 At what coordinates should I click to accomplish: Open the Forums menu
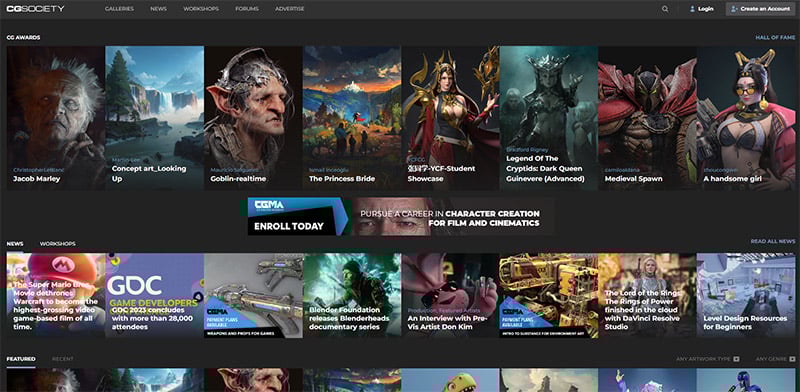247,9
